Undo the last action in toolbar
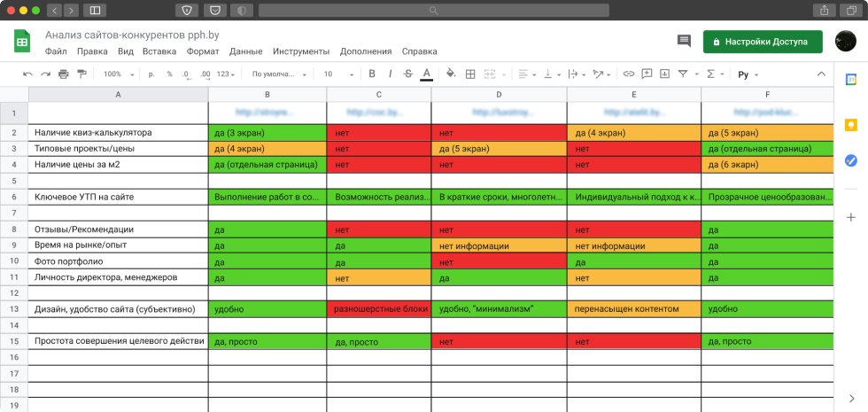 (x=27, y=74)
